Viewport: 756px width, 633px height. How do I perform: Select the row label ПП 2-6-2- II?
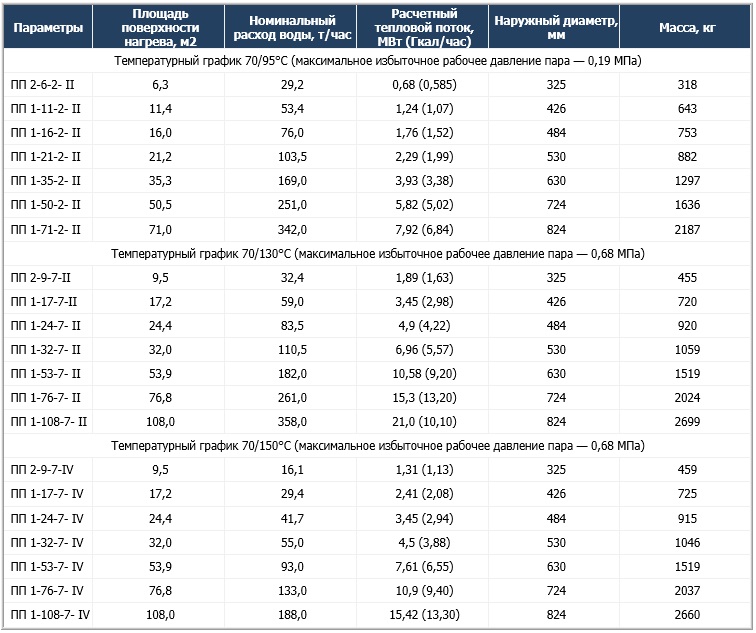click(x=42, y=85)
